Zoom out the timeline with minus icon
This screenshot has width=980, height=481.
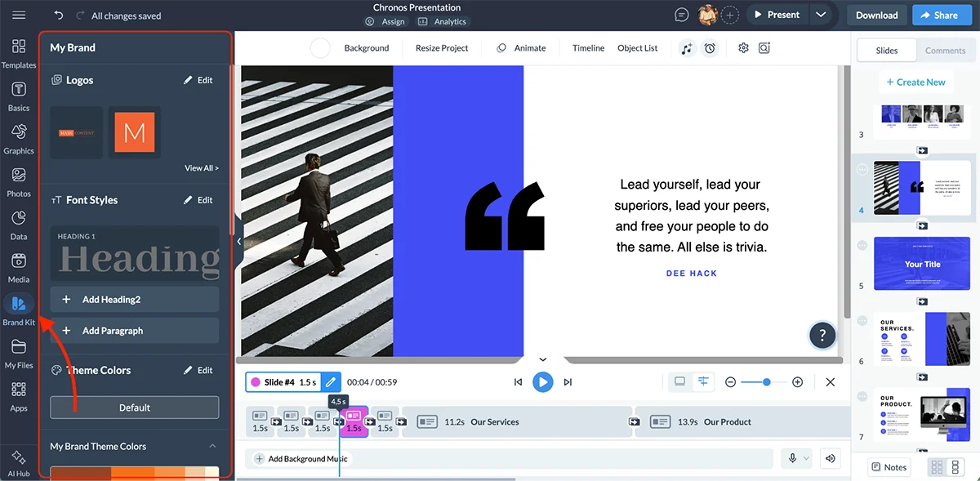pos(730,381)
